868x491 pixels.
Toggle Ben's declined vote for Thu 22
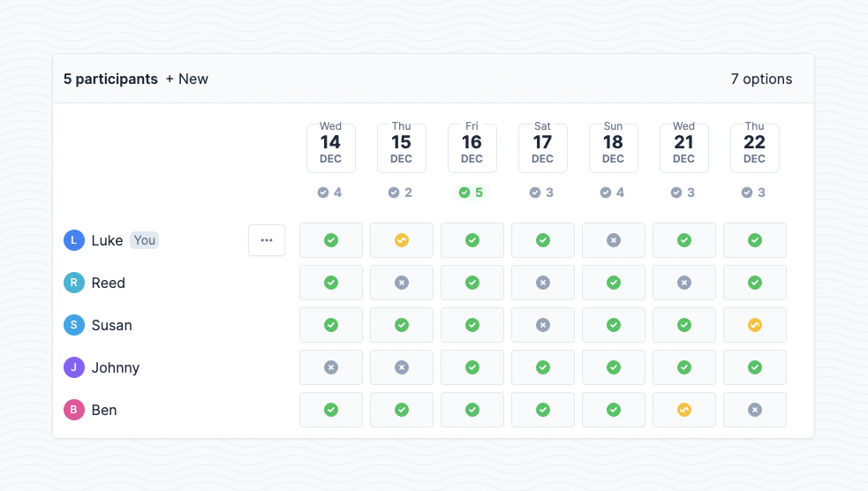pyautogui.click(x=754, y=410)
